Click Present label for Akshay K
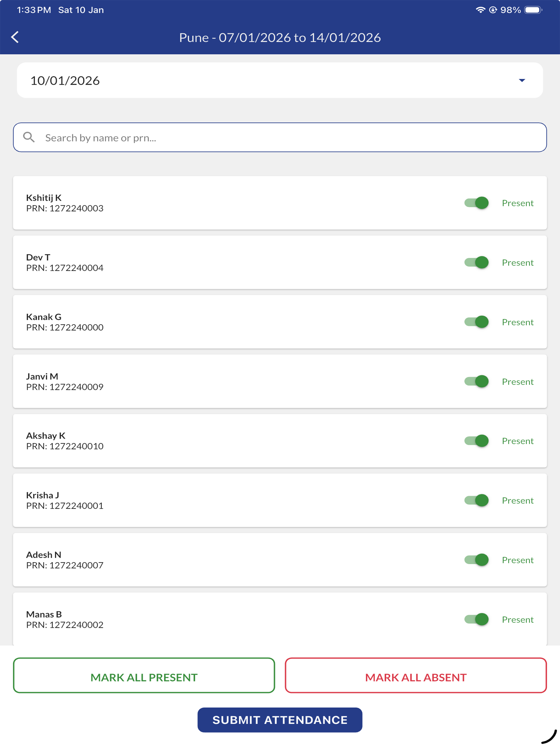Screen dimensions: 560x747 pyautogui.click(x=517, y=441)
